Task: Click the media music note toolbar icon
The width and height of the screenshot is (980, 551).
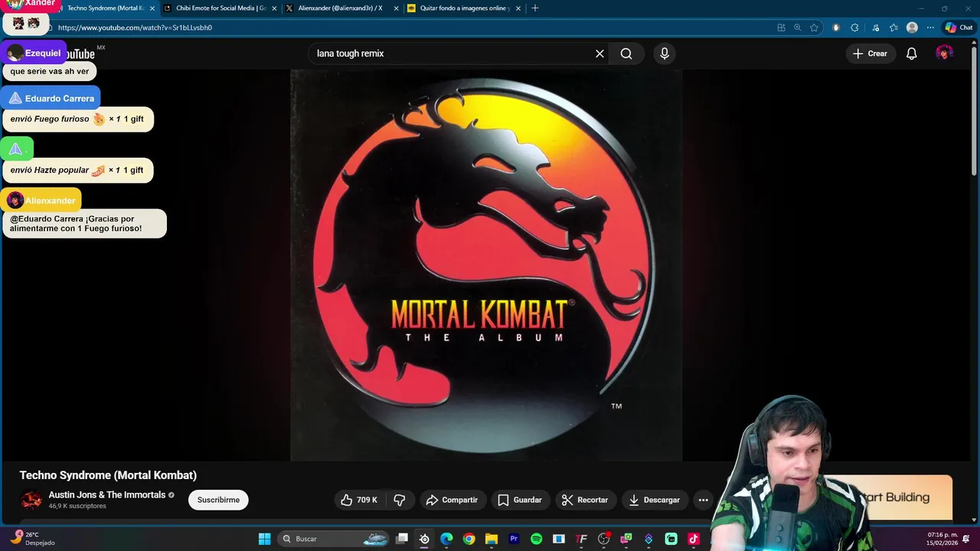Action: [876, 28]
